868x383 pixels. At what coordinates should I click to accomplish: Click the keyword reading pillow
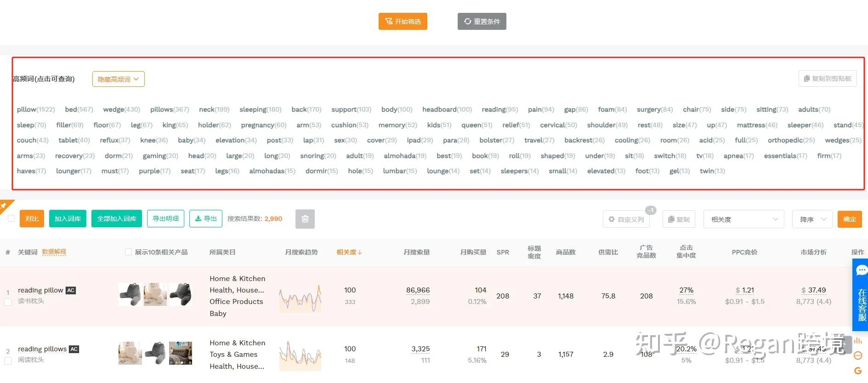(40, 290)
